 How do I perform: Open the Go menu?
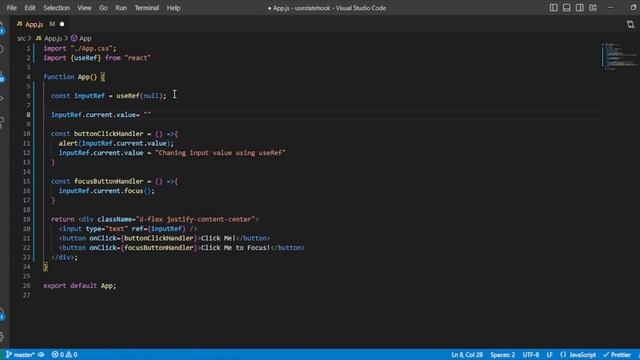[x=103, y=8]
